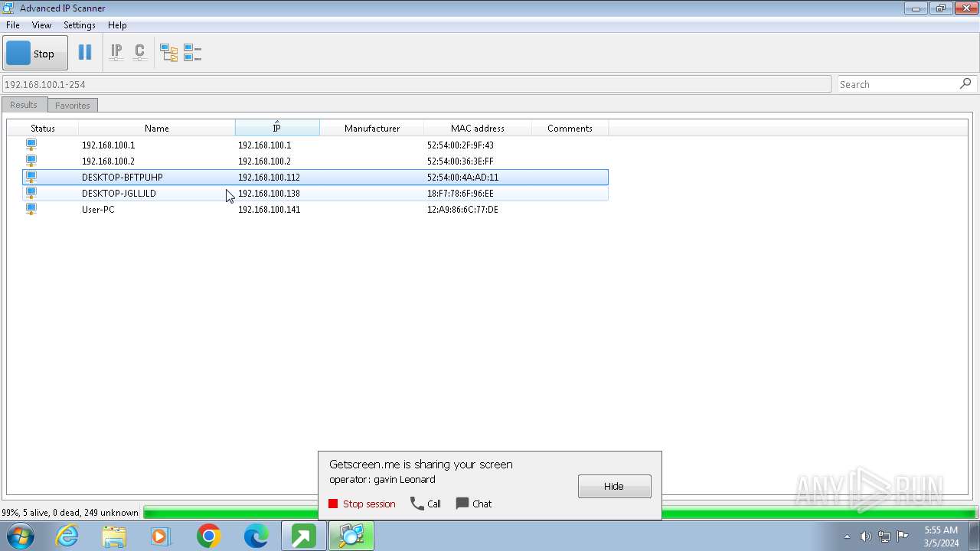Switch to the Favorites tab
The image size is (980, 551).
[x=73, y=106]
